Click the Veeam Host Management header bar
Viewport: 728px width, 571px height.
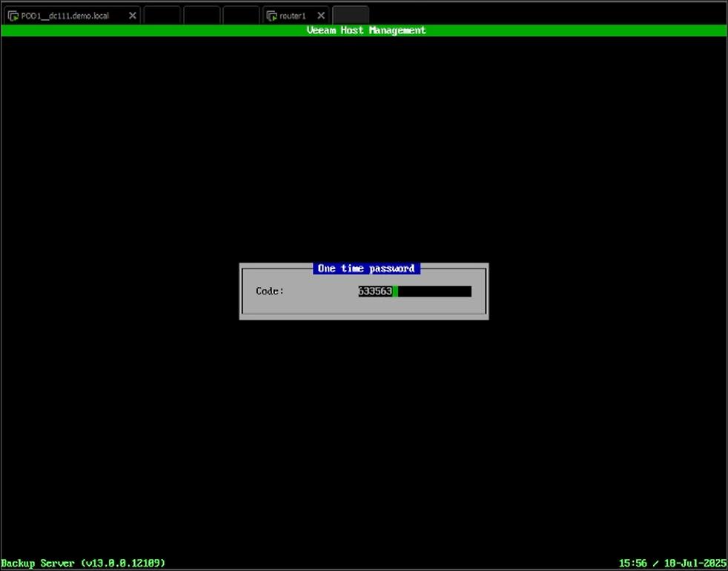click(x=366, y=30)
